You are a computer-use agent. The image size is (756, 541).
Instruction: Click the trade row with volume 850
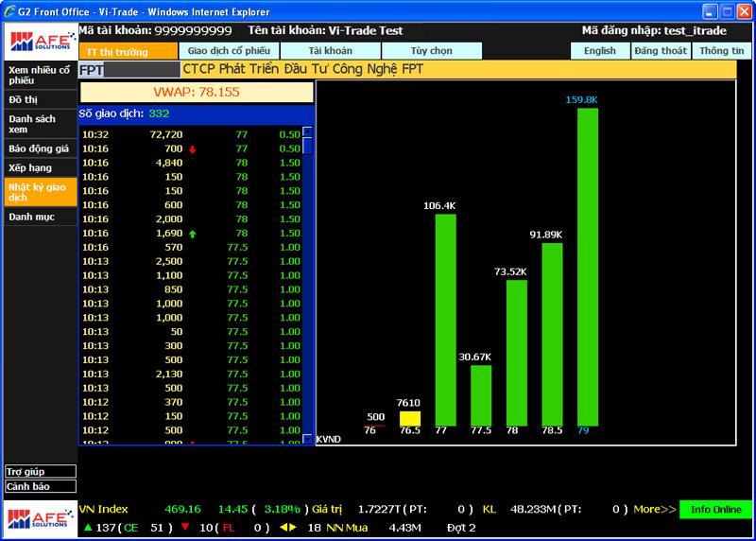(191, 289)
